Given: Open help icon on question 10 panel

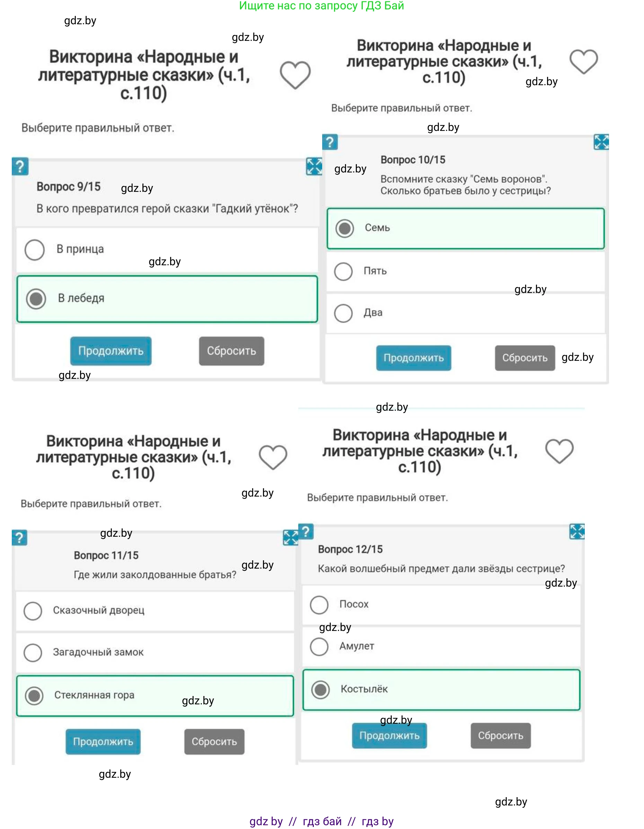Looking at the screenshot, I should coord(329,142).
